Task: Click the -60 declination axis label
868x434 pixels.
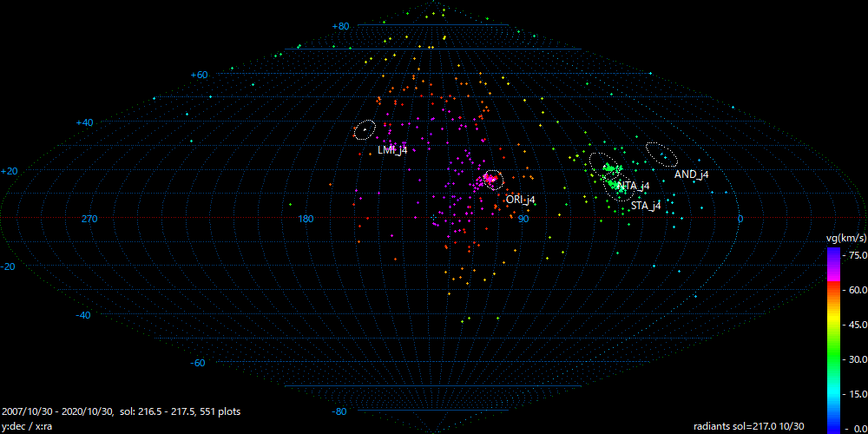Action: pos(198,363)
